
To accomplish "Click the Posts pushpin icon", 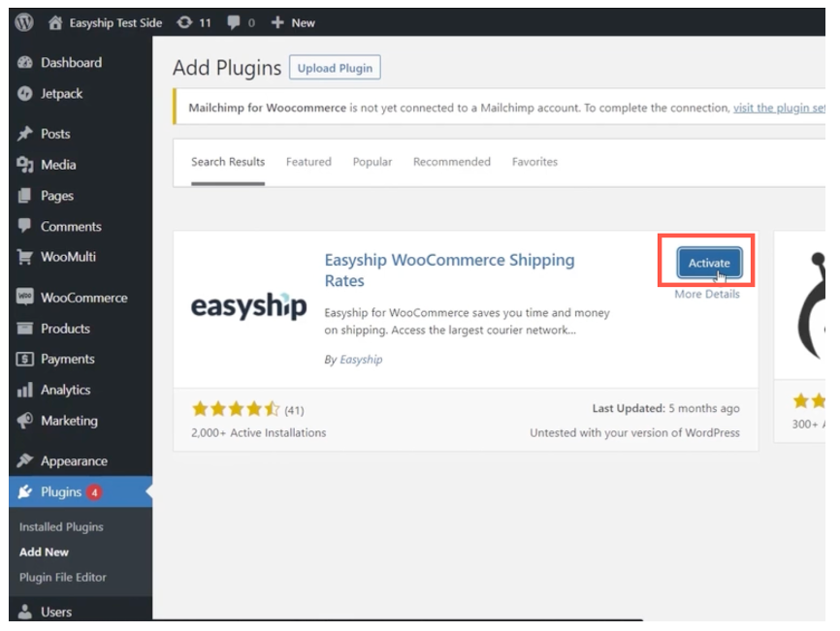I will [x=24, y=133].
